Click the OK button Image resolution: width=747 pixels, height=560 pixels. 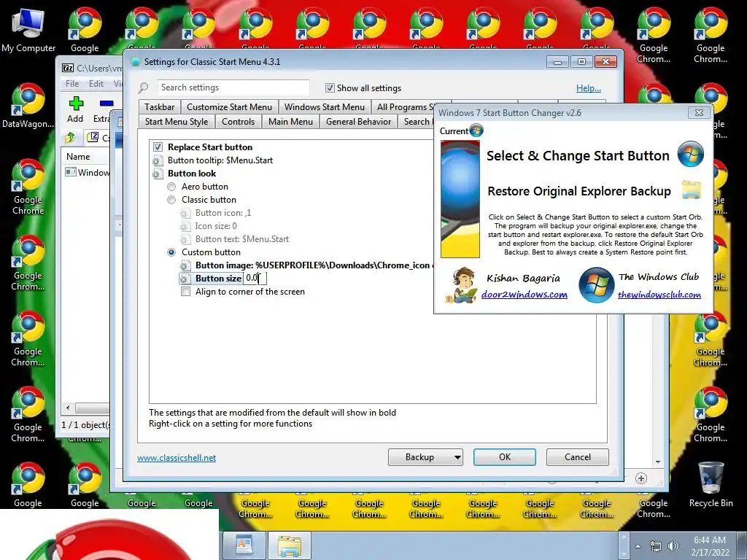(505, 457)
